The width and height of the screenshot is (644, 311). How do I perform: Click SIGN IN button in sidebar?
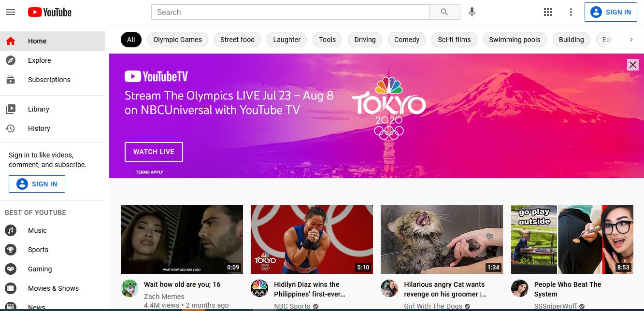coord(37,184)
